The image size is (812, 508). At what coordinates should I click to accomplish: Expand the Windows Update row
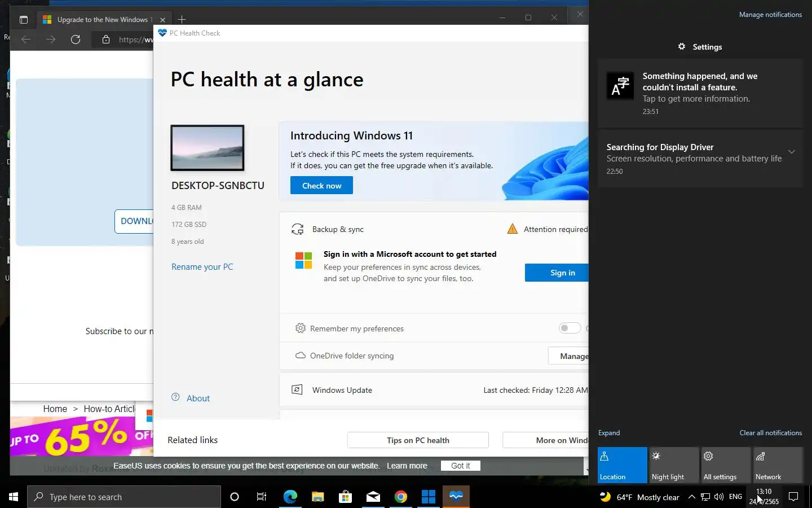coord(434,390)
